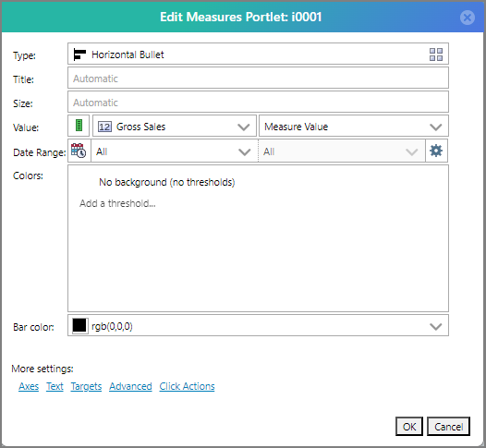486x448 pixels.
Task: Open the Advanced settings link
Action: click(x=130, y=386)
